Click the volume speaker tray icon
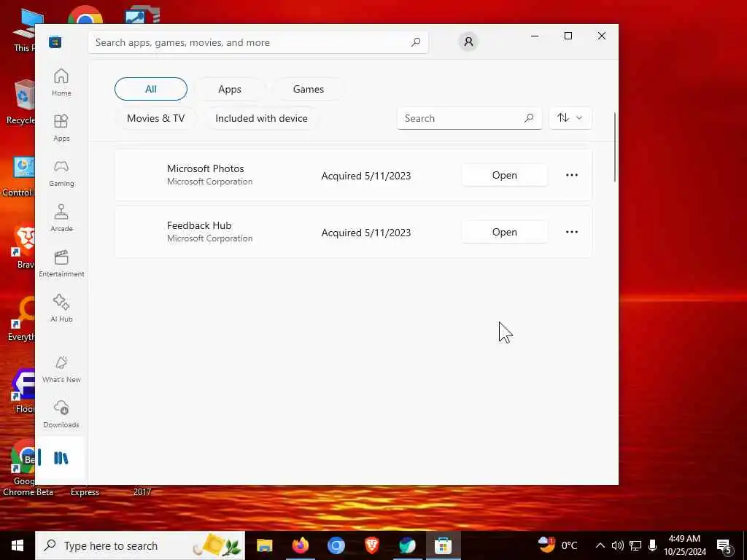This screenshot has height=560, width=747. click(x=617, y=545)
